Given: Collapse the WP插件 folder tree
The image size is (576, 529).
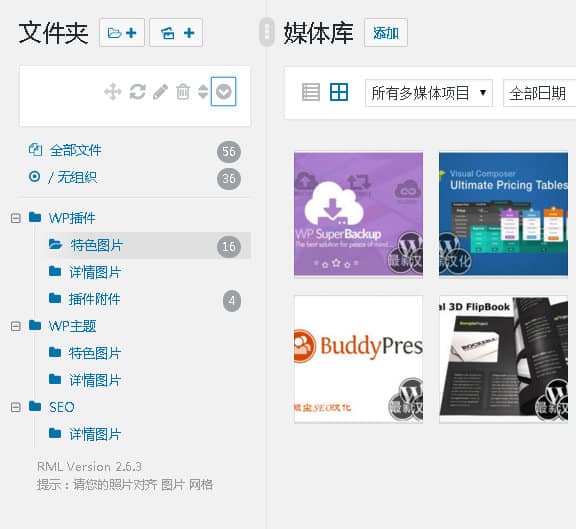Looking at the screenshot, I should point(15,218).
